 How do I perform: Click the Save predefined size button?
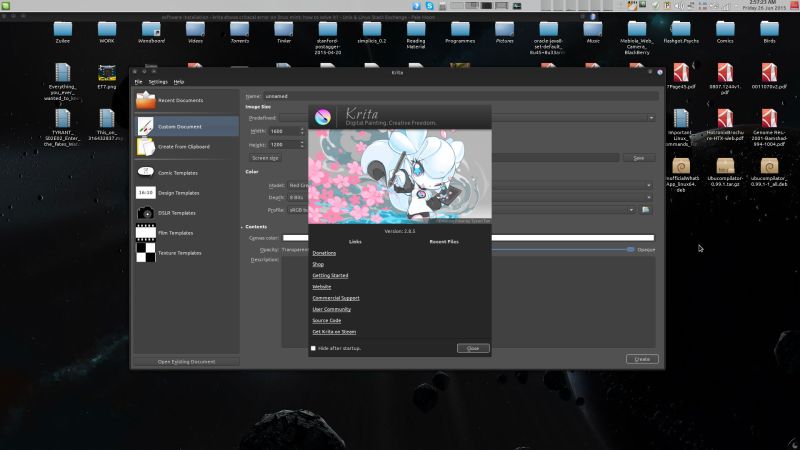click(639, 158)
